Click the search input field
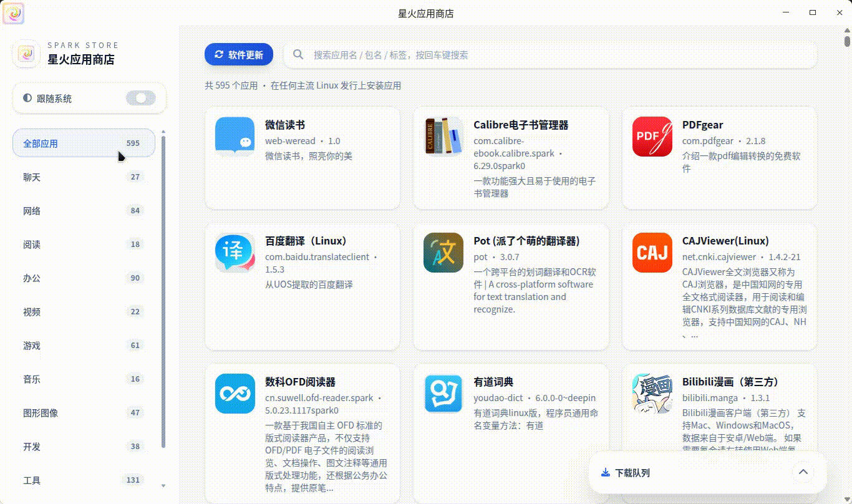This screenshot has height=504, width=852. pos(549,55)
